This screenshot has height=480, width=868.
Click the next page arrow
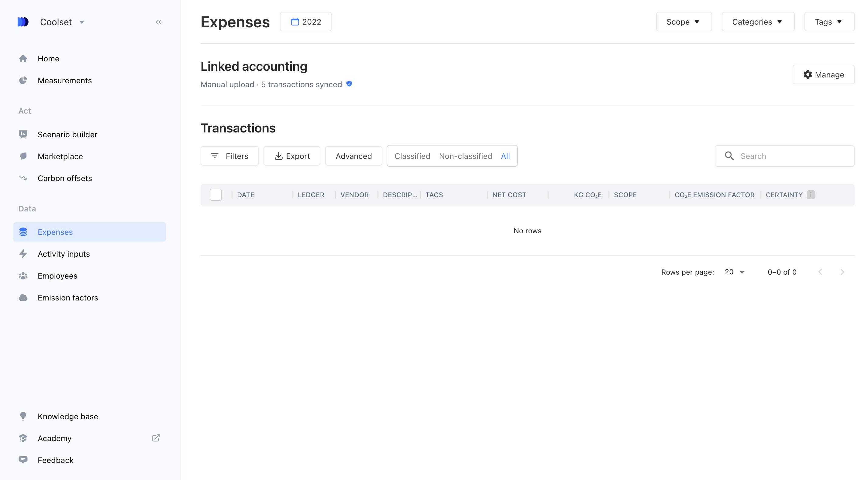click(x=842, y=272)
